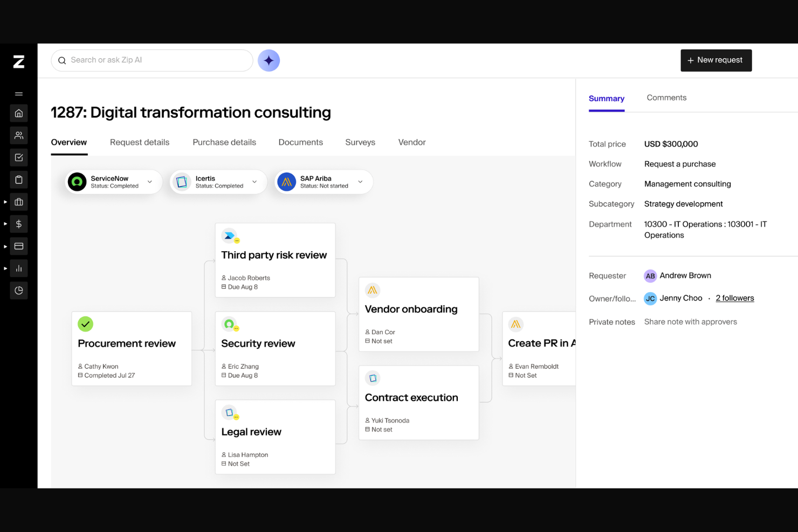The width and height of the screenshot is (798, 532).
Task: Click Icertis icon on Legal review card
Action: [x=229, y=412]
